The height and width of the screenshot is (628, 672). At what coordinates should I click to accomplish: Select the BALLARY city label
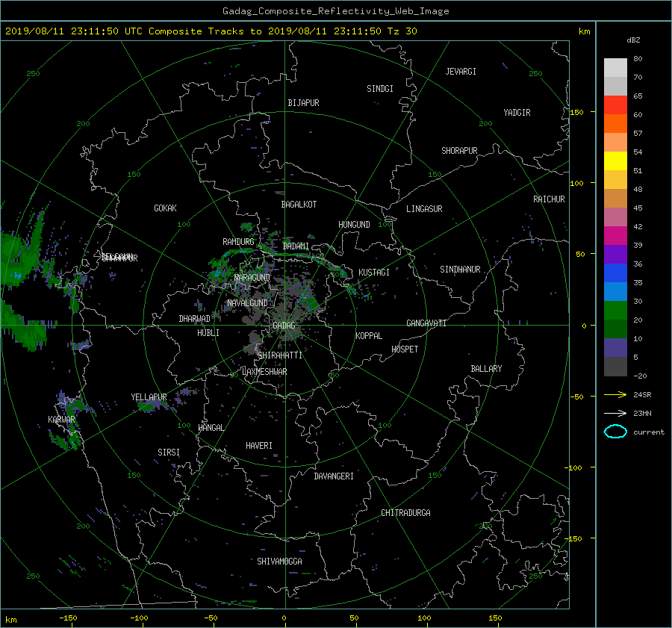tap(486, 369)
